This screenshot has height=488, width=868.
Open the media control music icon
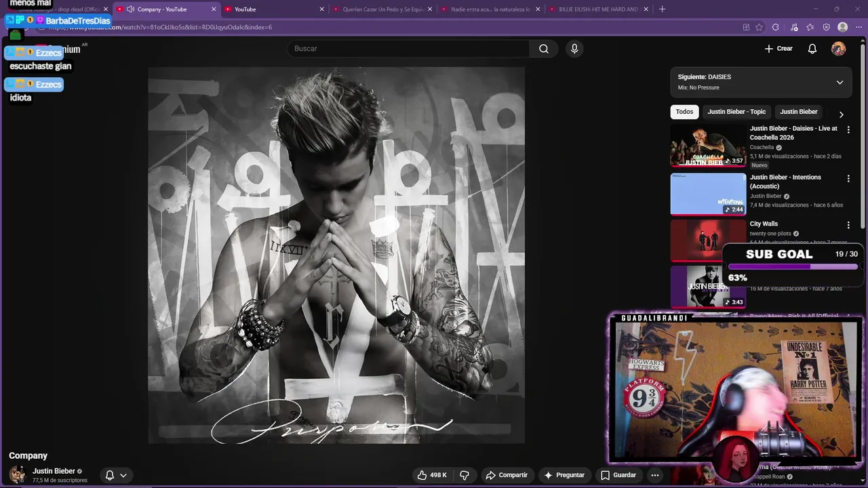click(x=794, y=27)
